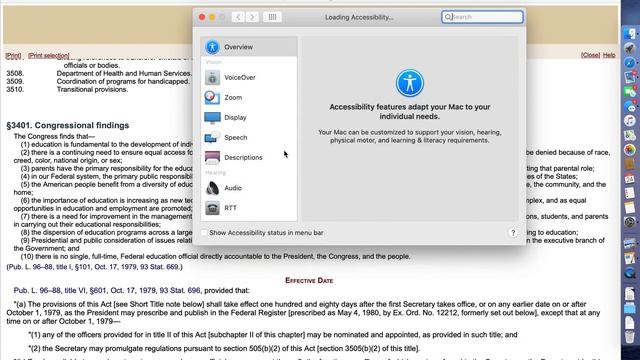The width and height of the screenshot is (640, 360).
Task: Open Calendar from the Dock
Action: 630,179
